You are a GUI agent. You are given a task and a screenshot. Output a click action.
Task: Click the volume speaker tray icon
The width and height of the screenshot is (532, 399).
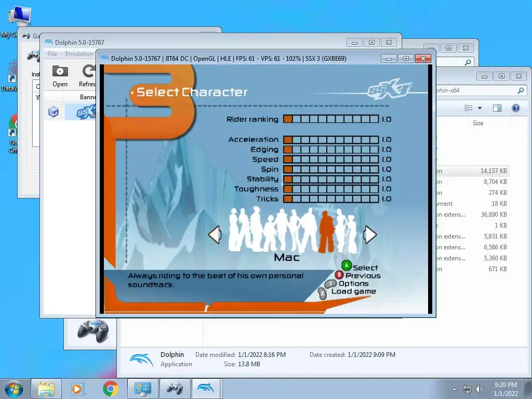coord(480,389)
